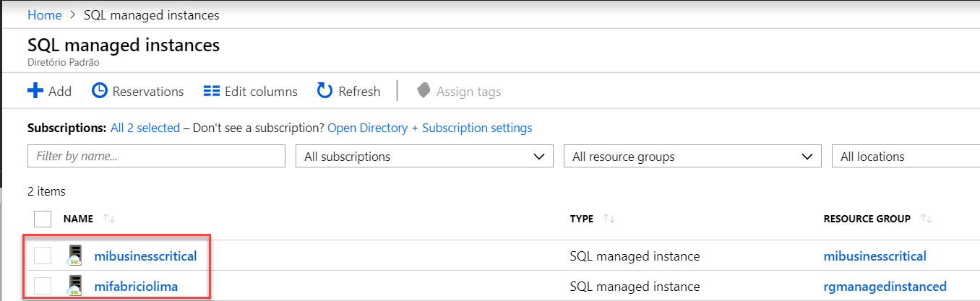This screenshot has height=301, width=980.
Task: Check the box for mibusinesscritical row
Action: [x=43, y=256]
